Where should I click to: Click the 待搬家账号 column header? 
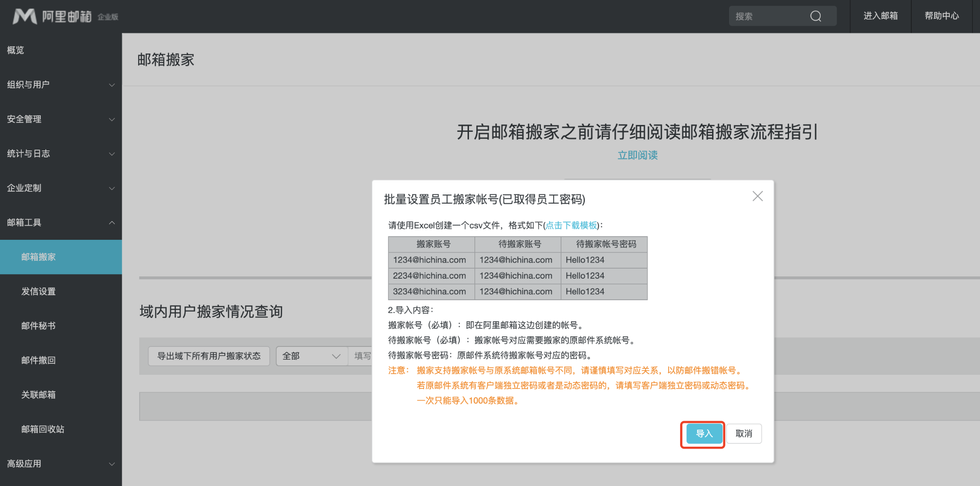click(x=518, y=244)
